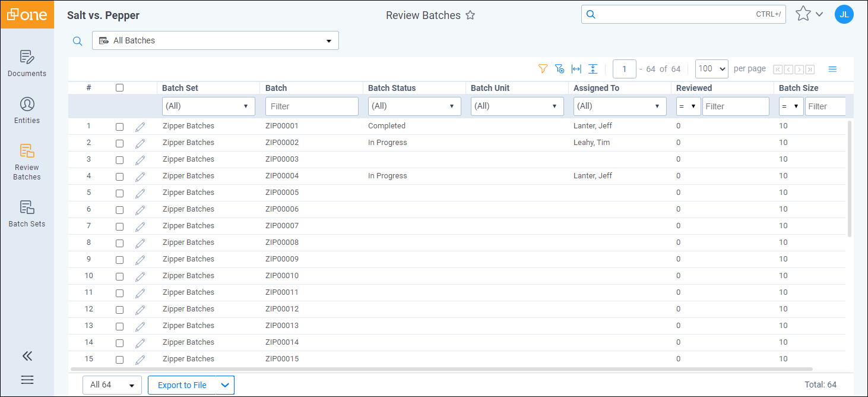This screenshot has height=397, width=868.
Task: Collapse the left sidebar with double chevron
Action: (27, 356)
